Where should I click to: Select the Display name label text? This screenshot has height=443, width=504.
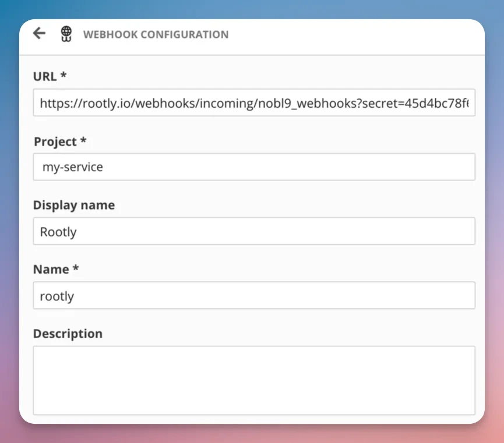pyautogui.click(x=74, y=205)
